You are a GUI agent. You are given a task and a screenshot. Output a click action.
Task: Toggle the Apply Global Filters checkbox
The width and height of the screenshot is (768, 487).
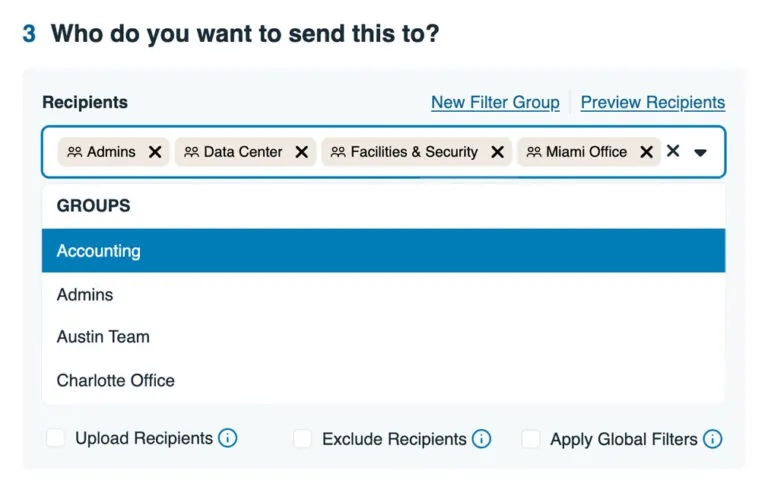click(x=531, y=439)
